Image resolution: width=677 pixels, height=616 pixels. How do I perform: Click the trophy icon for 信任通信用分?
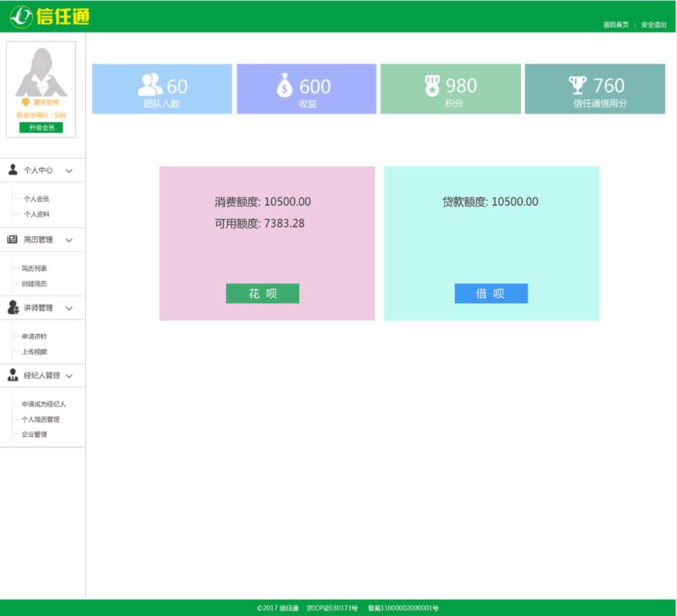click(x=578, y=85)
